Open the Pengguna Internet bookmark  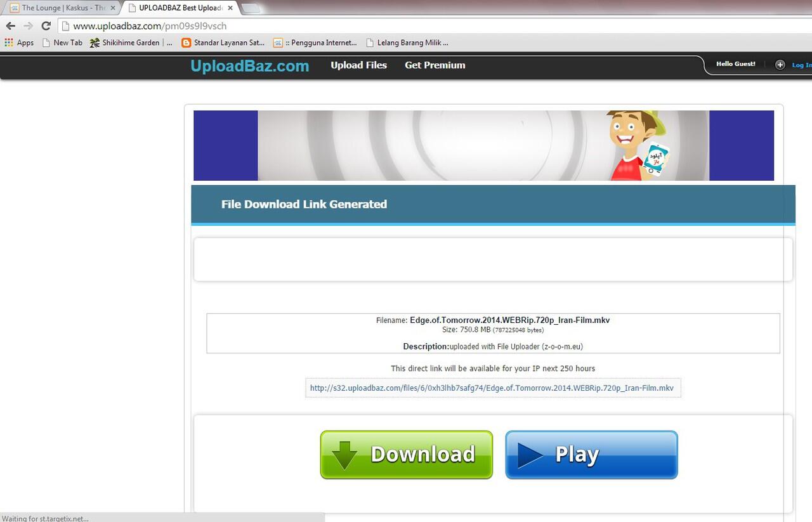click(315, 43)
